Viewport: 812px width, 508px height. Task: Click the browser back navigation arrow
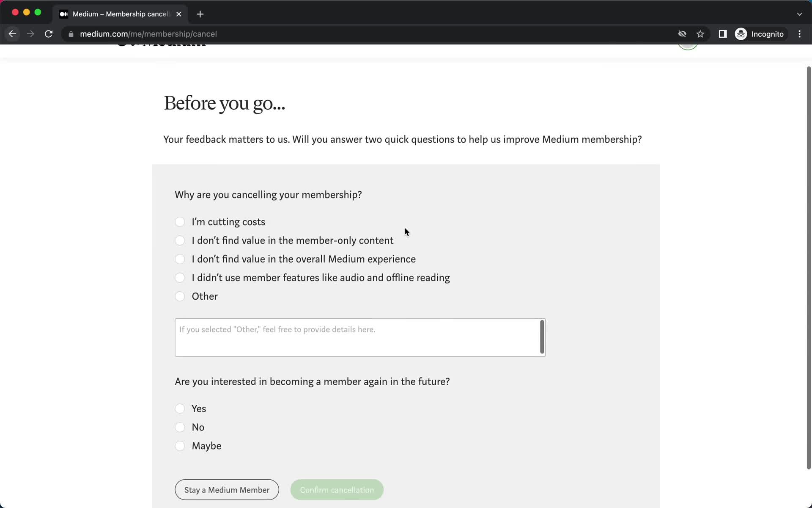[x=13, y=33]
